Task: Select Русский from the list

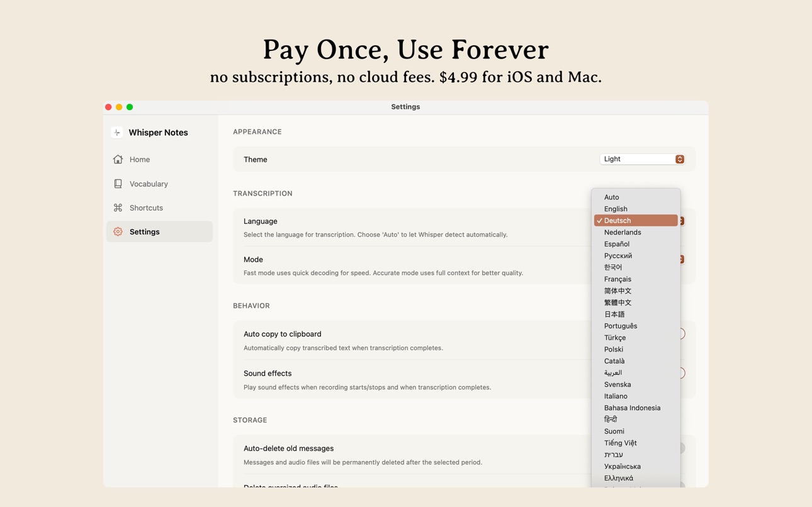Action: pyautogui.click(x=636, y=255)
